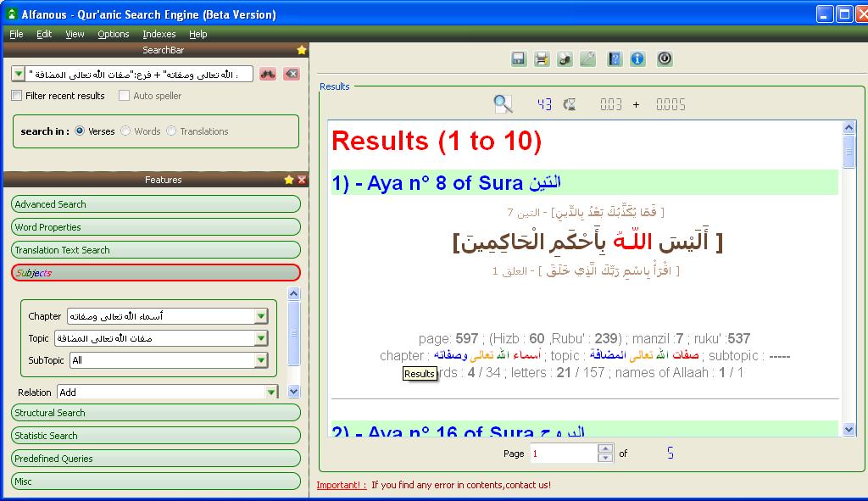Expand the Word Properties section
The height and width of the screenshot is (501, 868).
click(x=156, y=227)
